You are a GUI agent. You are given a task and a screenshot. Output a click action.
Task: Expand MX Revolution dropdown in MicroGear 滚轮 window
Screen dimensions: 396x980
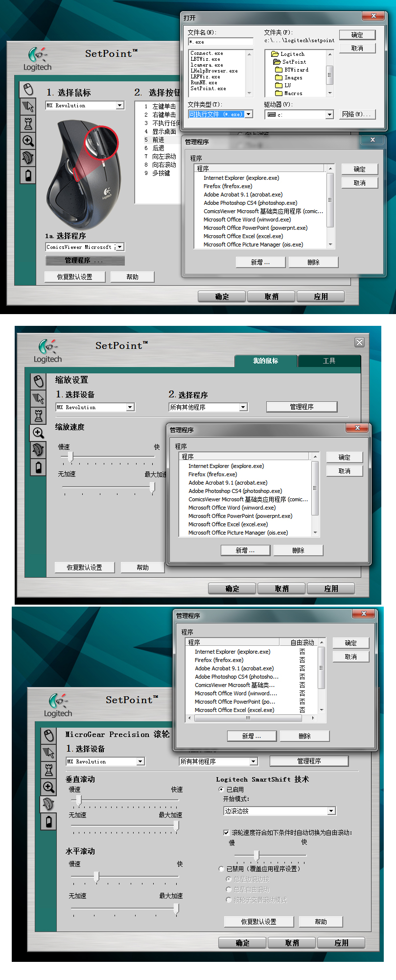(x=140, y=761)
